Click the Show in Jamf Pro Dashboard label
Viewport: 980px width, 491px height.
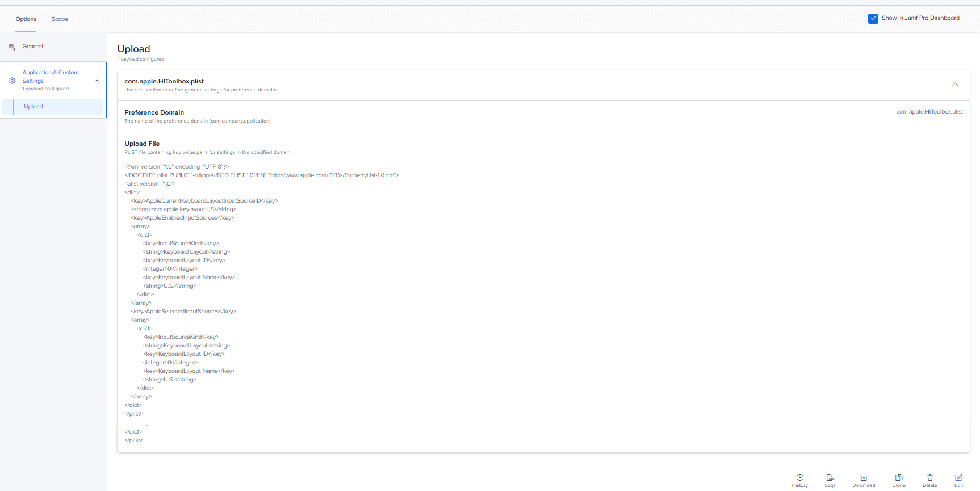pyautogui.click(x=920, y=18)
